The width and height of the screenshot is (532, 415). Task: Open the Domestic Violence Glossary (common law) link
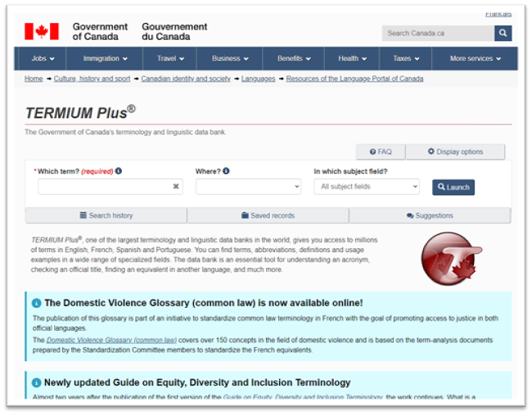(x=111, y=340)
